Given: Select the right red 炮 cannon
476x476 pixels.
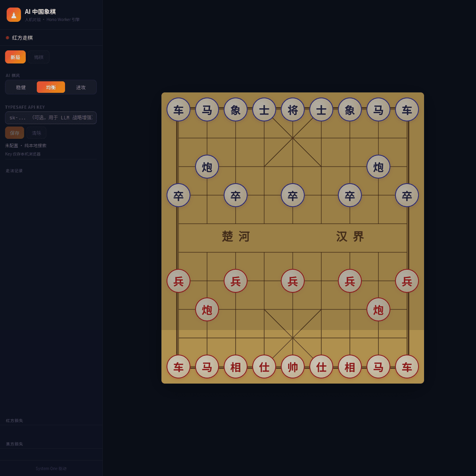Looking at the screenshot, I should point(378,309).
